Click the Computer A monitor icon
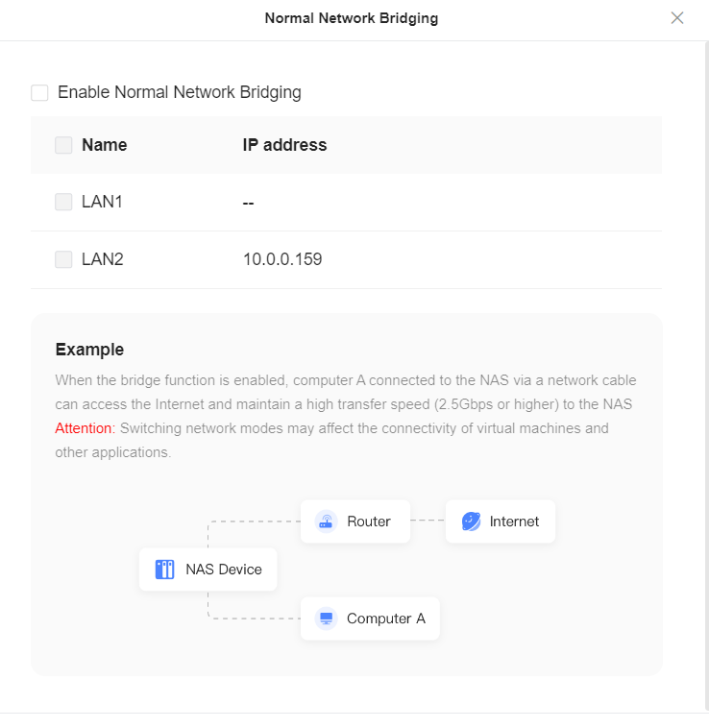Viewport: 709px width, 728px height. click(326, 619)
